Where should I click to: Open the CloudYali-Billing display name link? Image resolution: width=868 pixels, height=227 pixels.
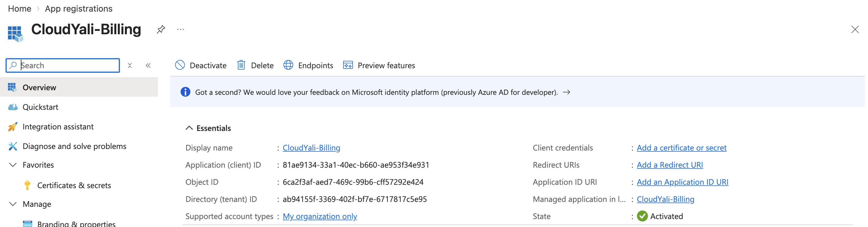311,148
